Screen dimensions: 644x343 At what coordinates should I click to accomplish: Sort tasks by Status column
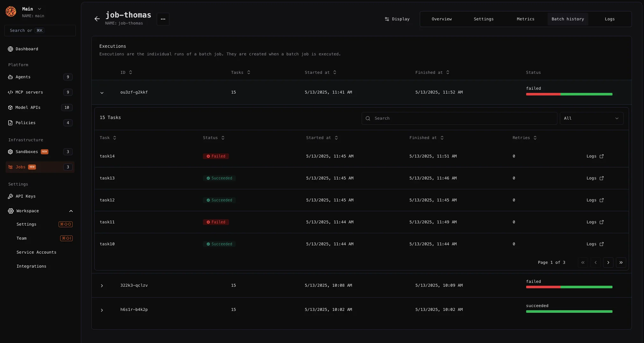click(x=214, y=138)
